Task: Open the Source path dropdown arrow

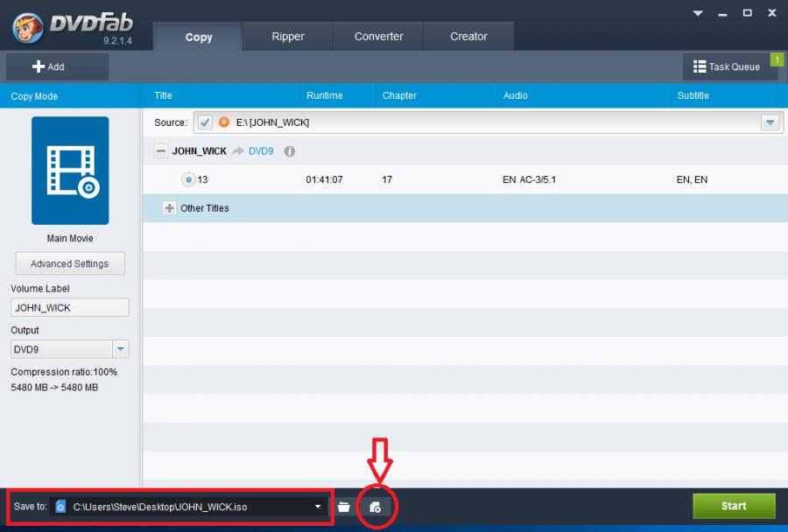Action: tap(770, 122)
